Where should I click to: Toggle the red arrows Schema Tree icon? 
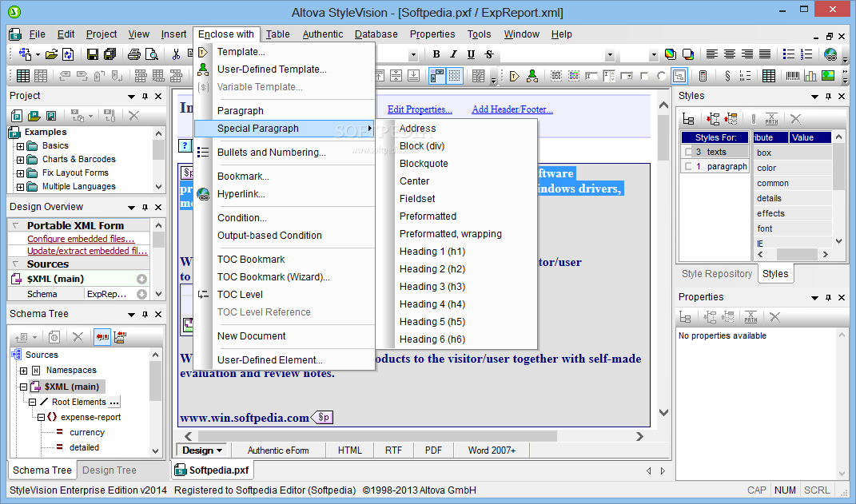click(102, 336)
